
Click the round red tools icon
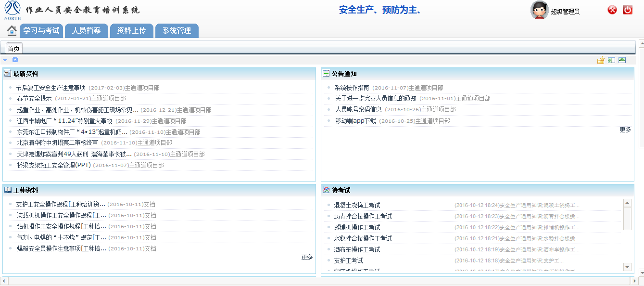coord(612,10)
